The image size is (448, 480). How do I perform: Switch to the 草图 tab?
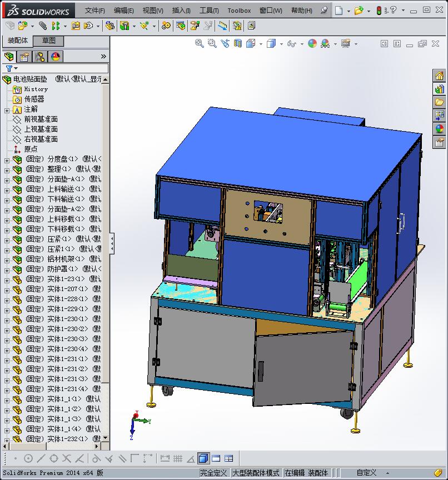[49, 41]
